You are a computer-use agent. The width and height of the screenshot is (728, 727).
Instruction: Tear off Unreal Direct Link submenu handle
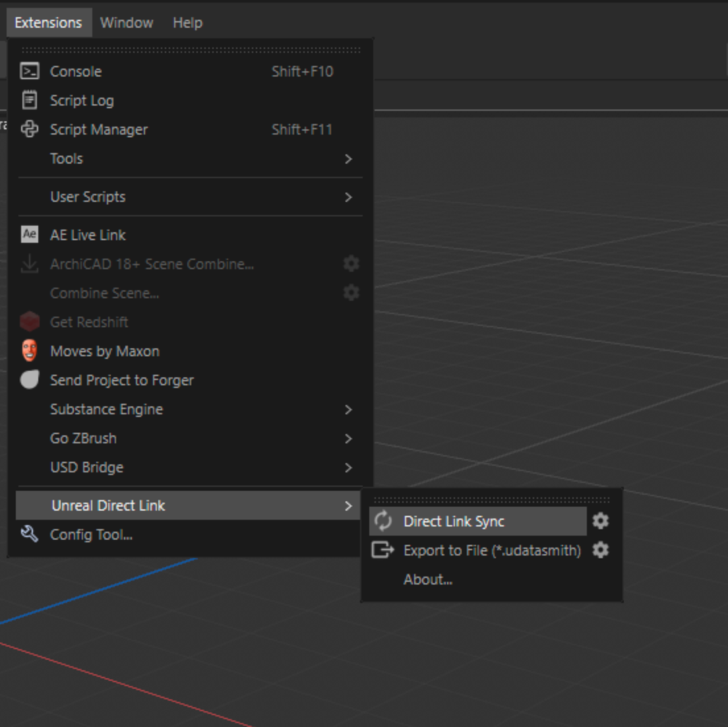492,500
